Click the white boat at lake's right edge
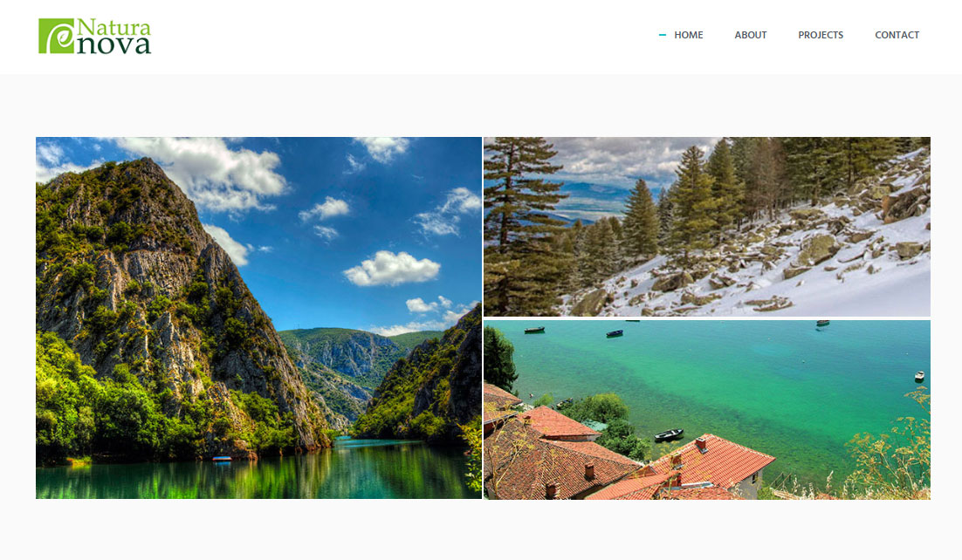 [919, 376]
